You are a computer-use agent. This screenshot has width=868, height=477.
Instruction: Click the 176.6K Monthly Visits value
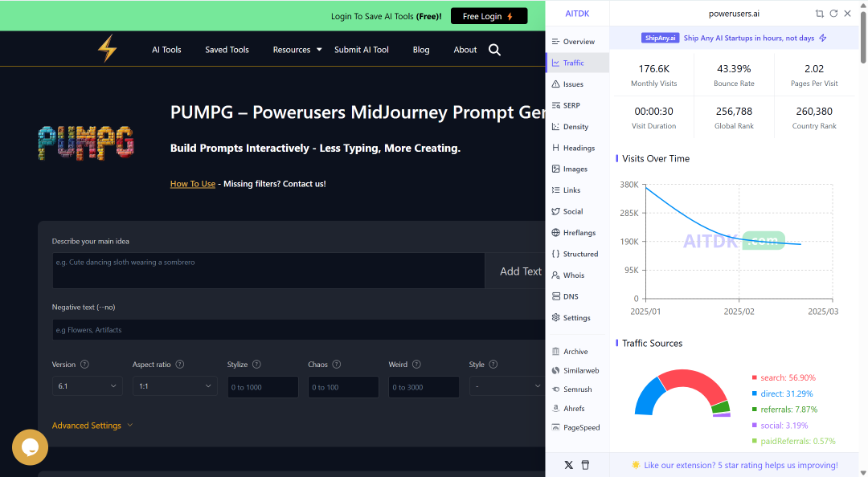click(653, 68)
